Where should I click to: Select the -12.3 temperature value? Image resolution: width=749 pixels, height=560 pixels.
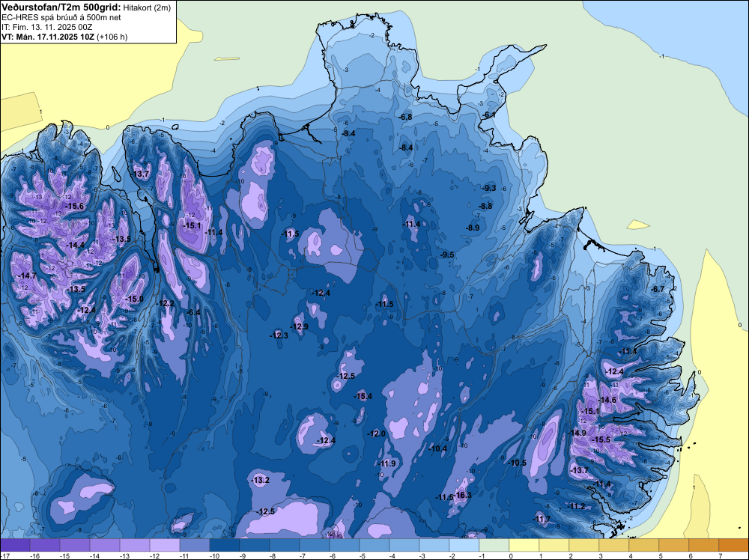pos(279,335)
